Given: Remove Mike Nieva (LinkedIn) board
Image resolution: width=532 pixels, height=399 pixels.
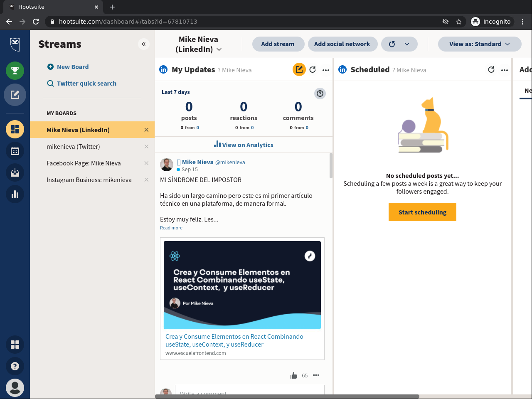Looking at the screenshot, I should (x=146, y=130).
